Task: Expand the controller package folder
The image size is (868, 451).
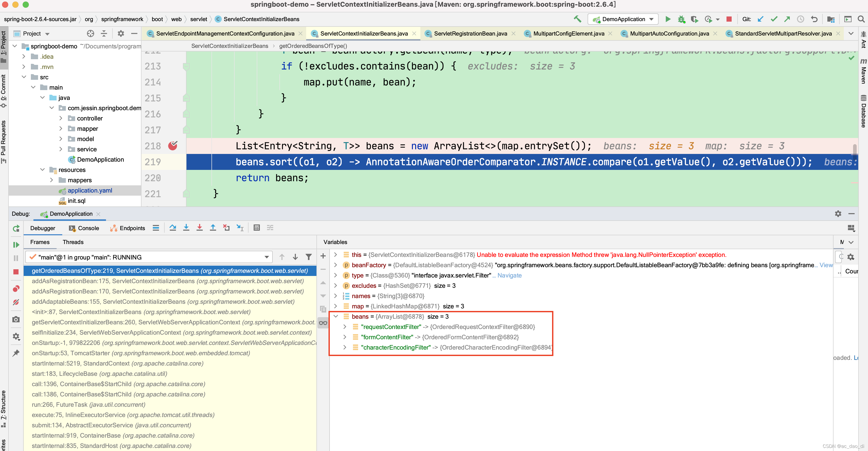Action: [x=61, y=118]
